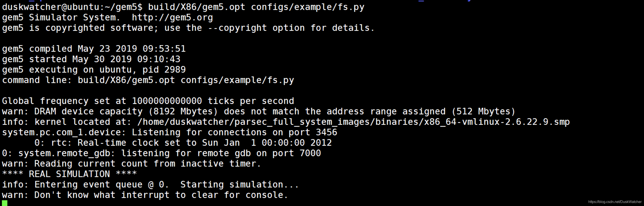This screenshot has width=644, height=206.
Task: Select the gem5 compiled May 23 timestamp
Action: click(x=131, y=49)
